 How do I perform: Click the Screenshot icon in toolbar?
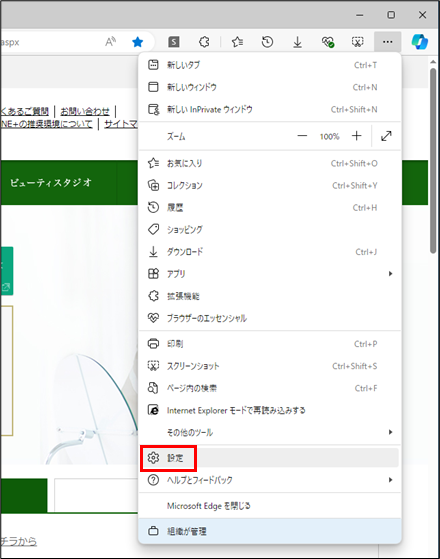(358, 42)
